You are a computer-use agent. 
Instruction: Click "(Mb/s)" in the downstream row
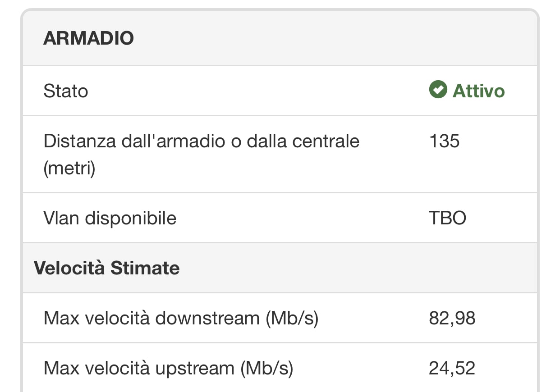point(292,319)
